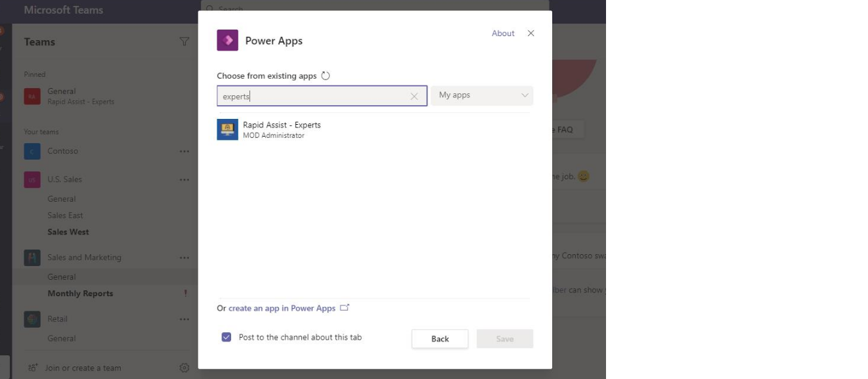Open the pinned General Rapid Assist - Experts channel

pos(105,97)
